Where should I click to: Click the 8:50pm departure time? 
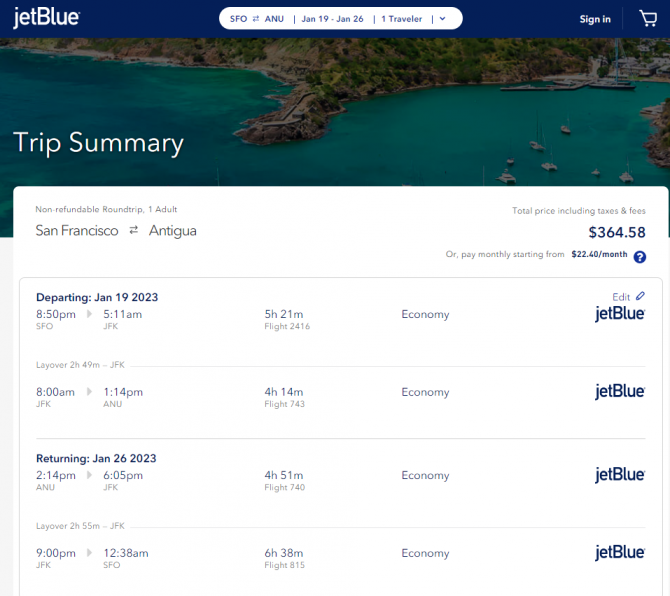pyautogui.click(x=56, y=314)
